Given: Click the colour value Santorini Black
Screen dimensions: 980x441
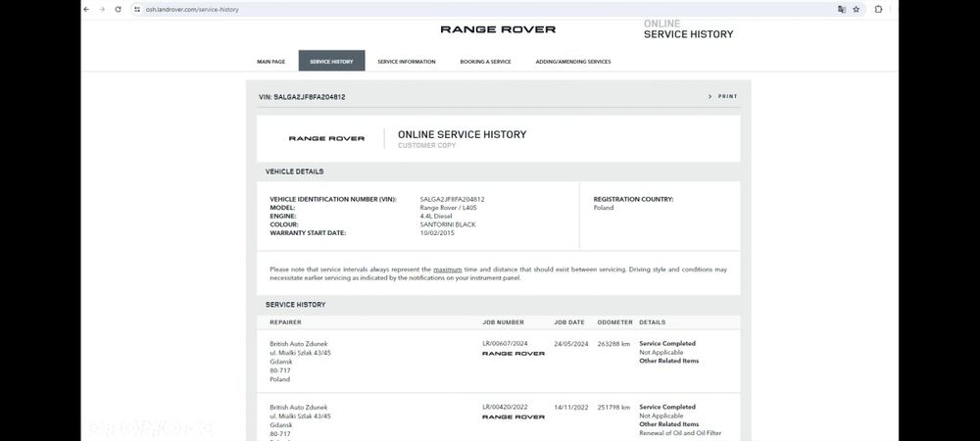Looking at the screenshot, I should tap(448, 224).
